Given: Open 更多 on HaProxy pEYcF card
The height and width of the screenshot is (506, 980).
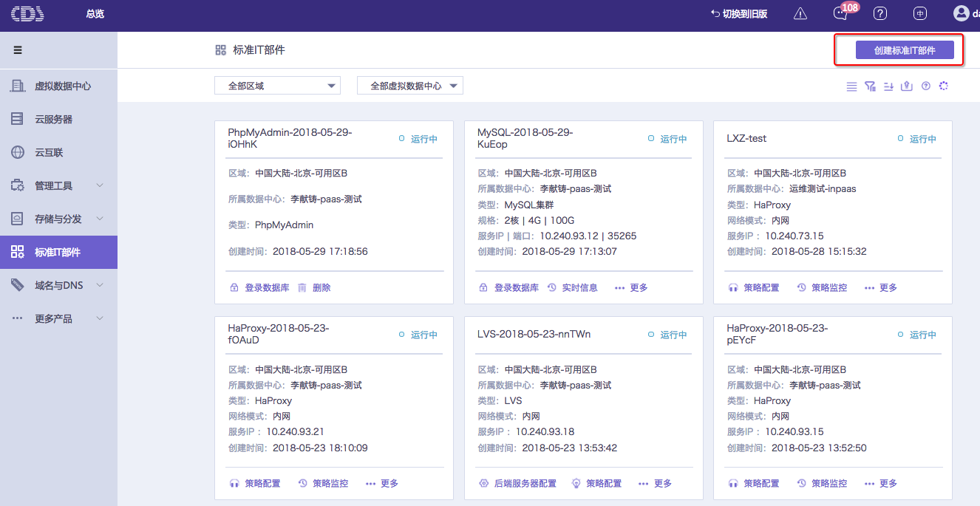Looking at the screenshot, I should [881, 483].
